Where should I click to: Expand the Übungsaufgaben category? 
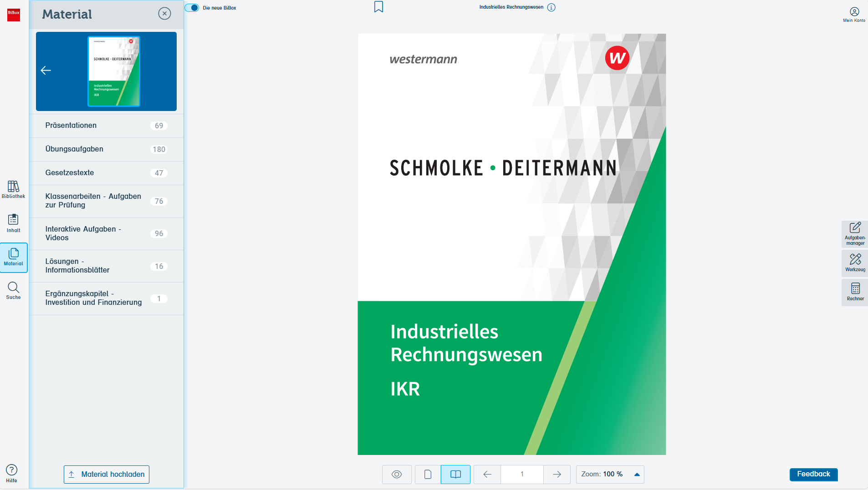pyautogui.click(x=106, y=149)
